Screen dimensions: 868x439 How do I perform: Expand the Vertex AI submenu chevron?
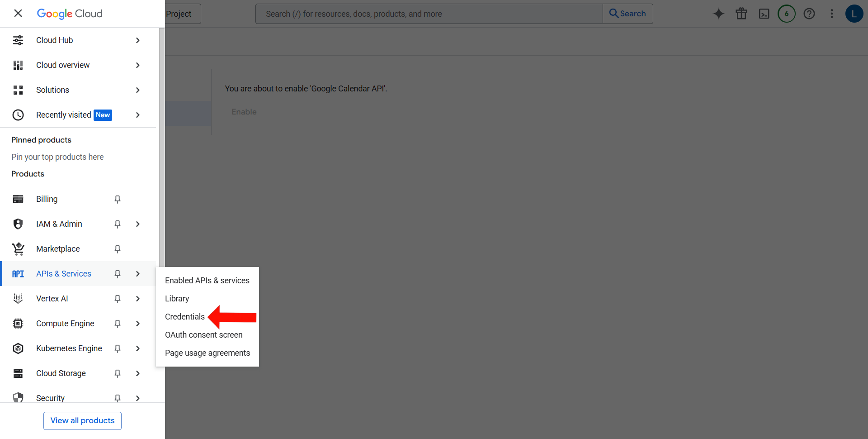[138, 299]
